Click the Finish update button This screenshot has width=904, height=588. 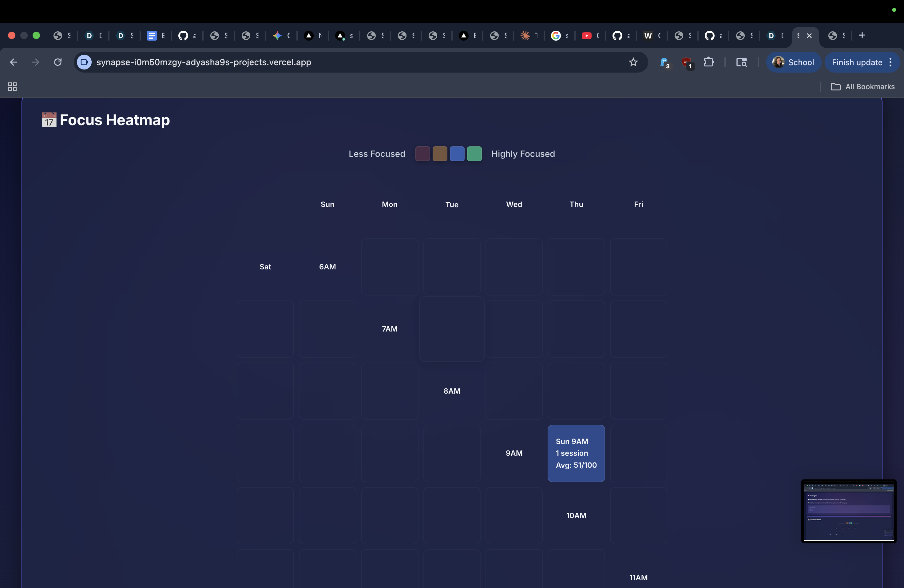click(857, 62)
